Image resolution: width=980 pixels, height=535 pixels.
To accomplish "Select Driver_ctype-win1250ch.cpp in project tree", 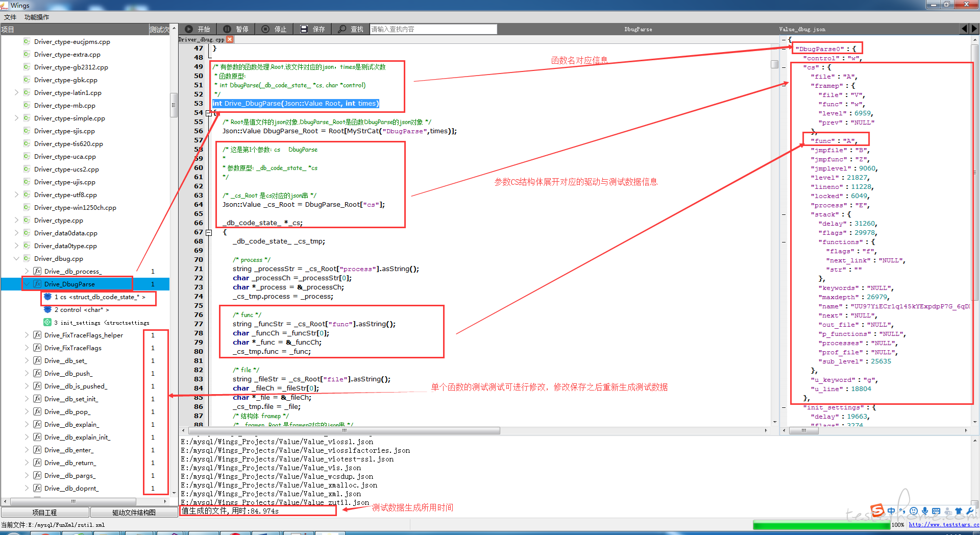I will [75, 207].
